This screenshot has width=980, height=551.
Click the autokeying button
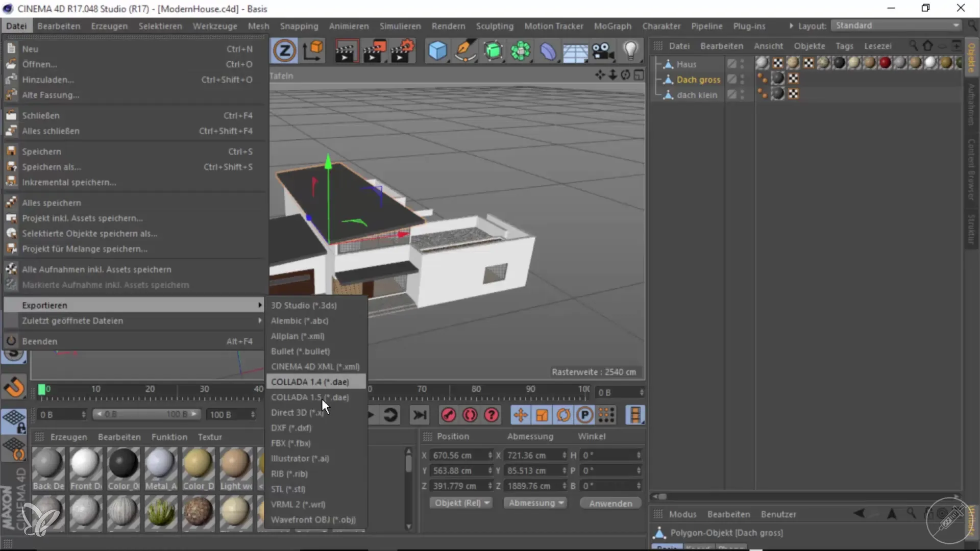pos(470,415)
